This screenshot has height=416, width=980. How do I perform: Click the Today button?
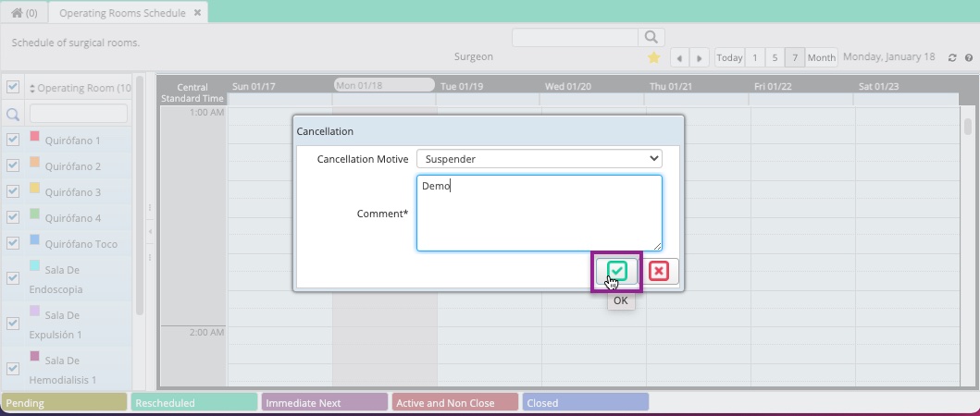[729, 57]
